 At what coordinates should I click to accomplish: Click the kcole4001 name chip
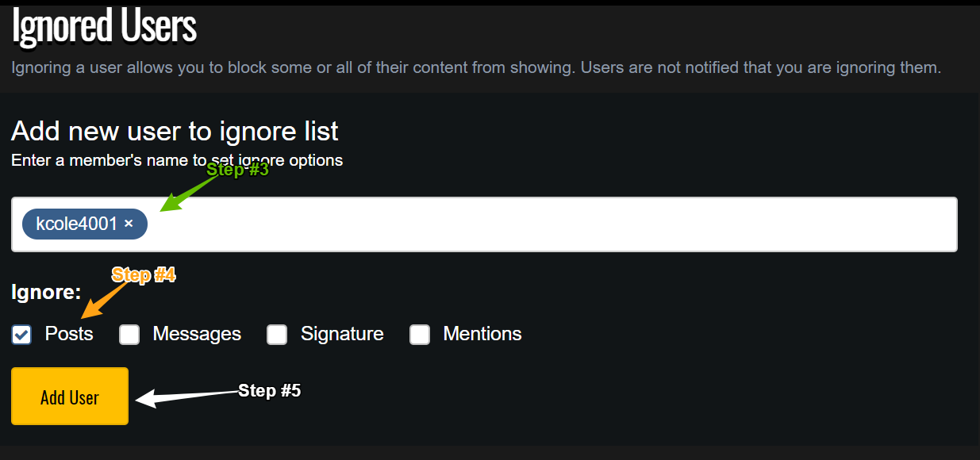coord(76,224)
